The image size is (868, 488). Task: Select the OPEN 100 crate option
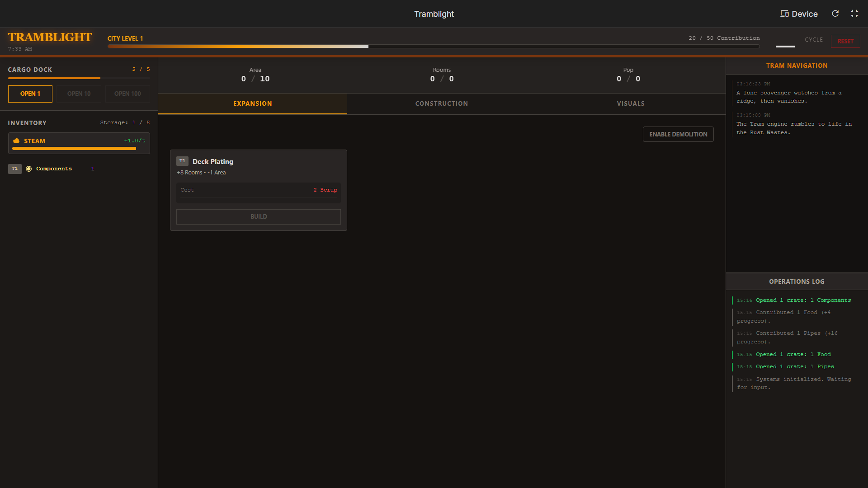127,94
